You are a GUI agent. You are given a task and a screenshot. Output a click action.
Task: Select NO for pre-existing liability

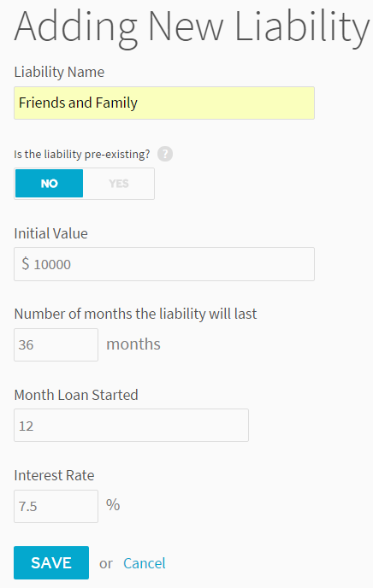tap(49, 184)
